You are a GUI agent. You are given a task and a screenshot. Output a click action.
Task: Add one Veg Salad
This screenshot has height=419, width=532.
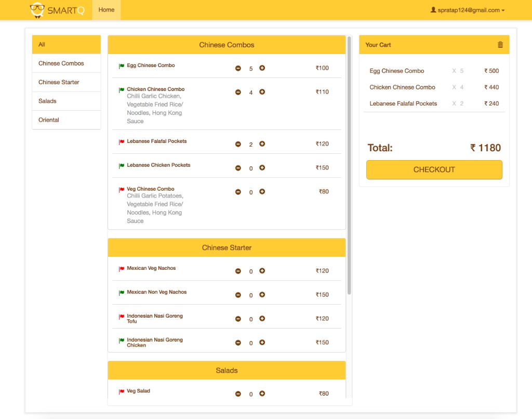point(262,394)
